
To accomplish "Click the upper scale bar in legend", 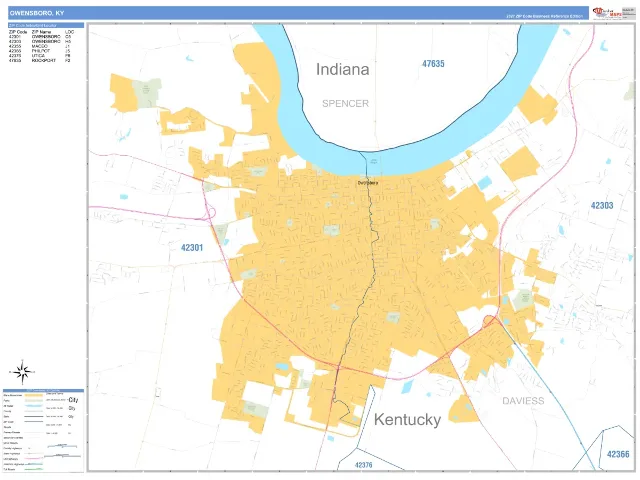I will 62,446.
